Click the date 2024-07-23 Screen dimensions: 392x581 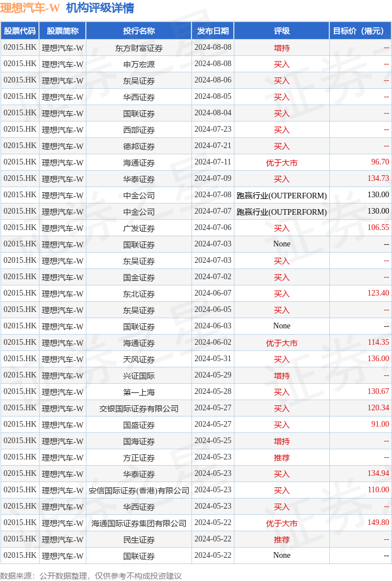213,129
